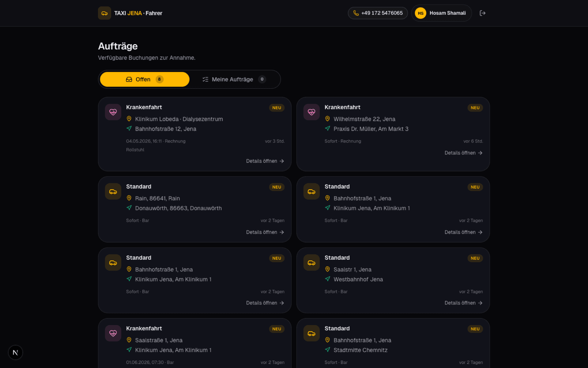Click car icon of Stadtmitte Chemnitz ride
Image resolution: width=588 pixels, height=368 pixels.
click(x=311, y=333)
